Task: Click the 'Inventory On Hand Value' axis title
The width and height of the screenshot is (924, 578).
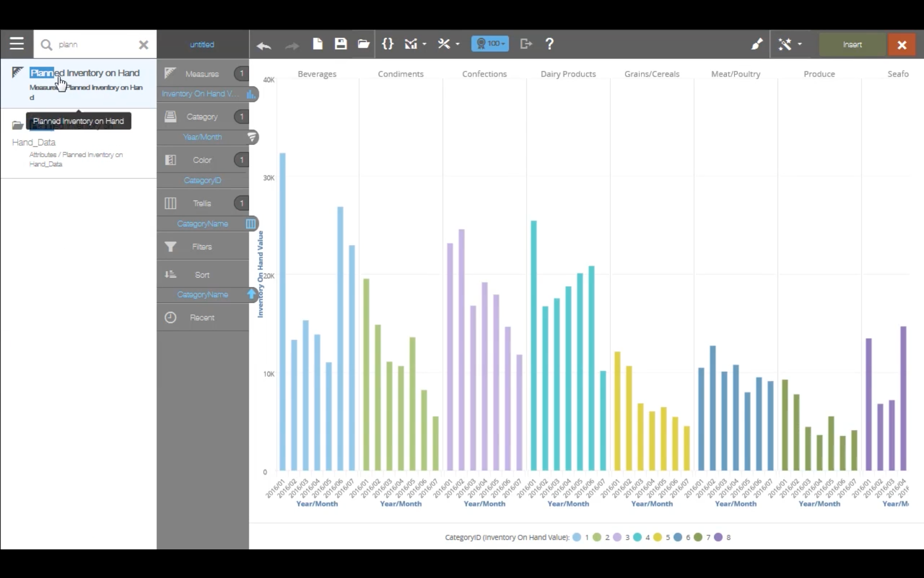Action: 260,274
